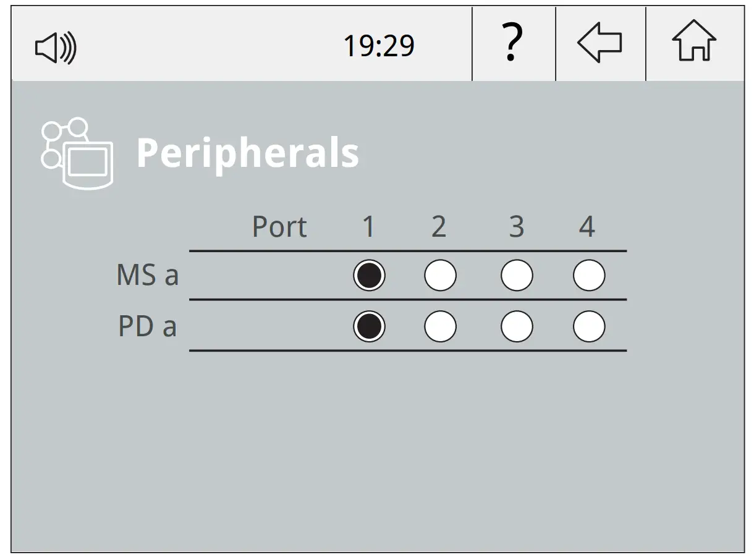Image resolution: width=754 pixels, height=560 pixels.
Task: Choose port 4 for MS a
Action: click(x=588, y=275)
